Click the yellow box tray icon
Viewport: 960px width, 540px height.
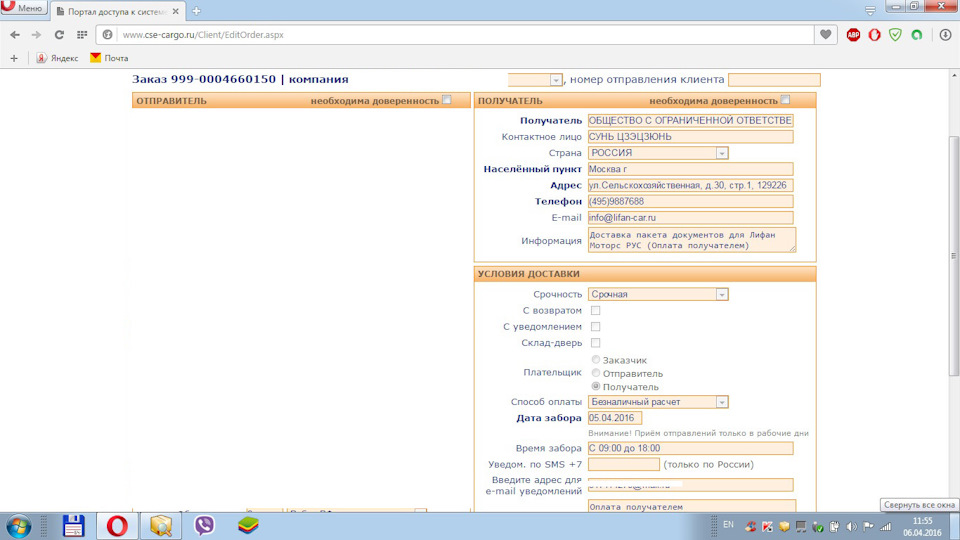coord(784,527)
